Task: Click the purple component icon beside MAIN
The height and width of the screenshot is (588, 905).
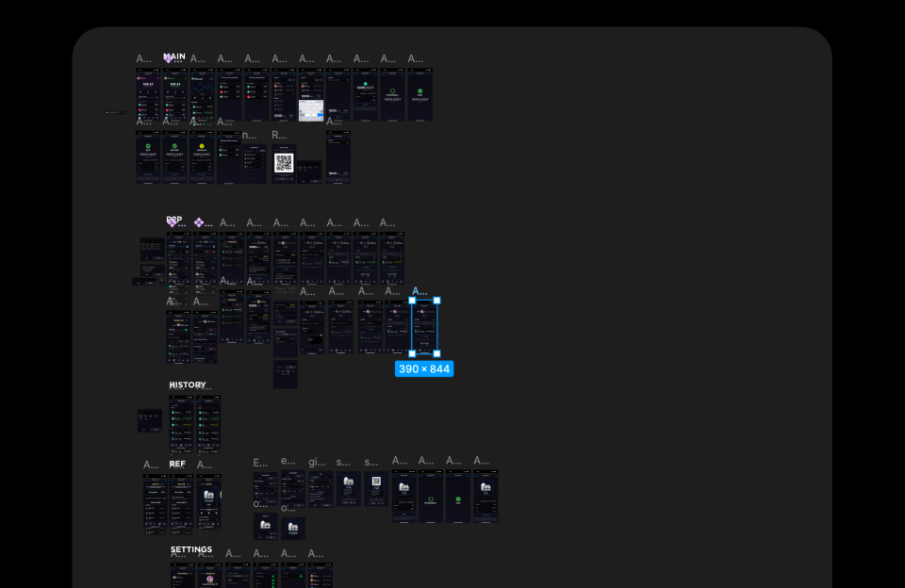Action: click(168, 58)
